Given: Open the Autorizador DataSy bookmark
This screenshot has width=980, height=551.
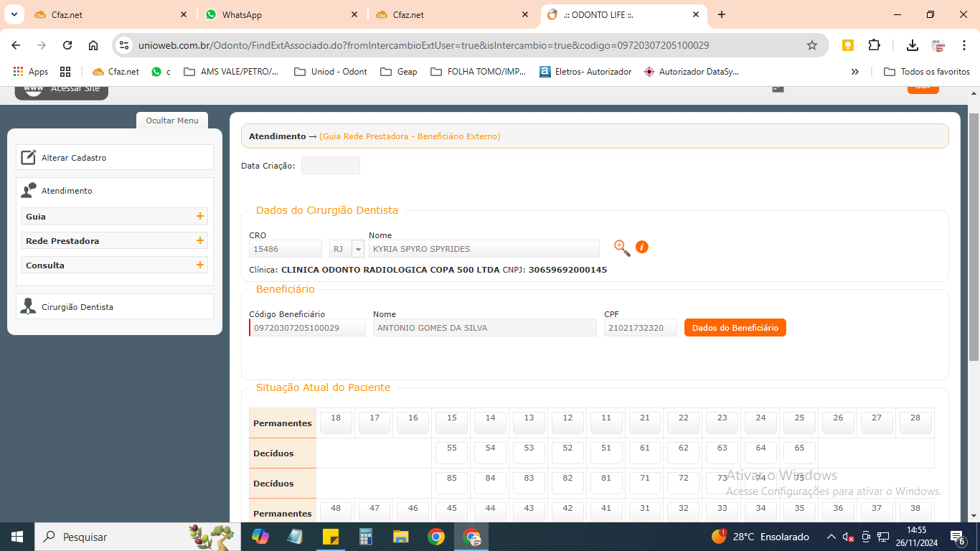Looking at the screenshot, I should click(692, 72).
